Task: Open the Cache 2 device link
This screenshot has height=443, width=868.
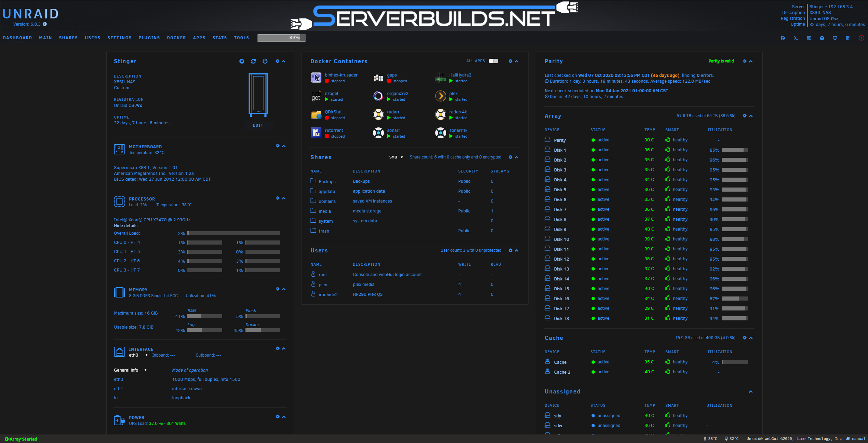Action: click(x=562, y=372)
